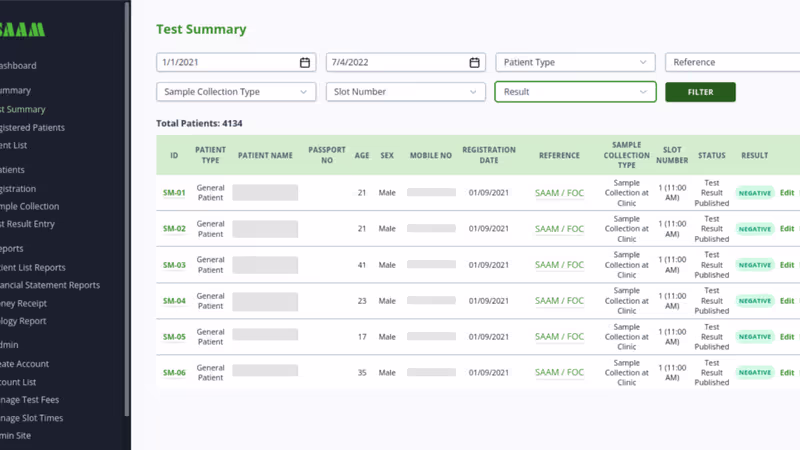
Task: Open the start date calendar icon
Action: pyautogui.click(x=305, y=62)
